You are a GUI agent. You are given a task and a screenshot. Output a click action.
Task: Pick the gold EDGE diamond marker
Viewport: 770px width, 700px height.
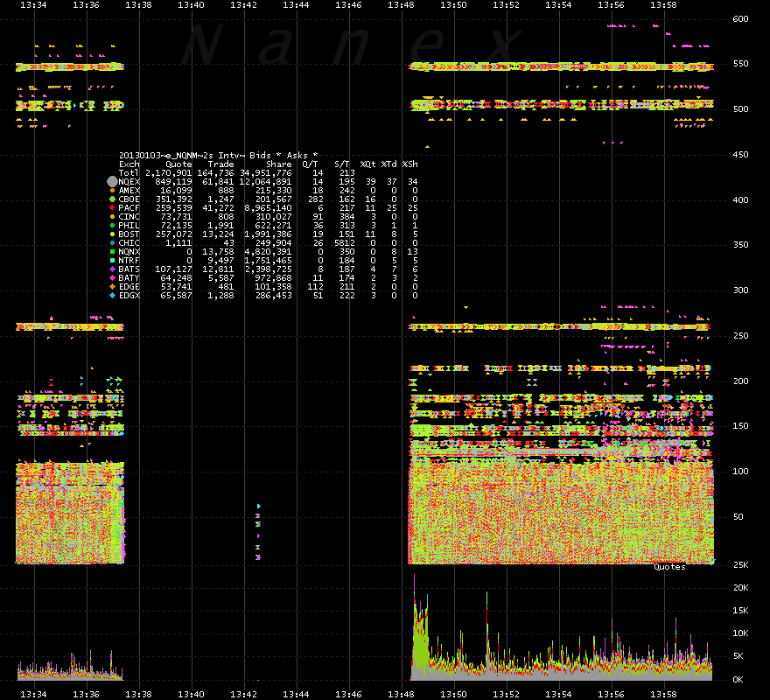113,287
